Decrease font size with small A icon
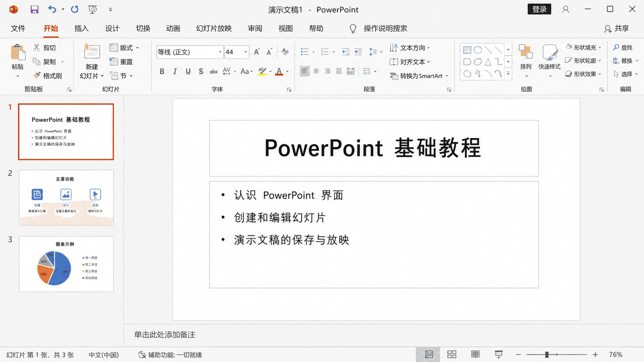 pyautogui.click(x=270, y=52)
